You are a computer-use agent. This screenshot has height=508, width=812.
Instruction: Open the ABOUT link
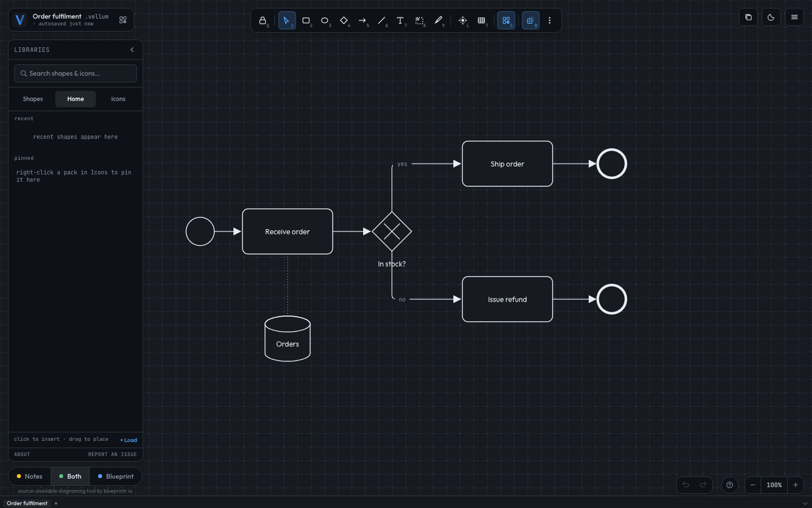[x=22, y=454]
